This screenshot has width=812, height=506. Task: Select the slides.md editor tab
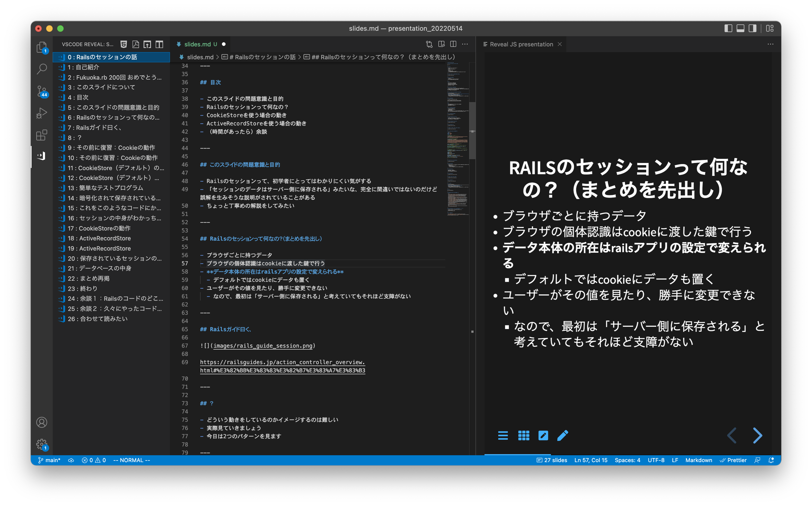click(x=197, y=44)
